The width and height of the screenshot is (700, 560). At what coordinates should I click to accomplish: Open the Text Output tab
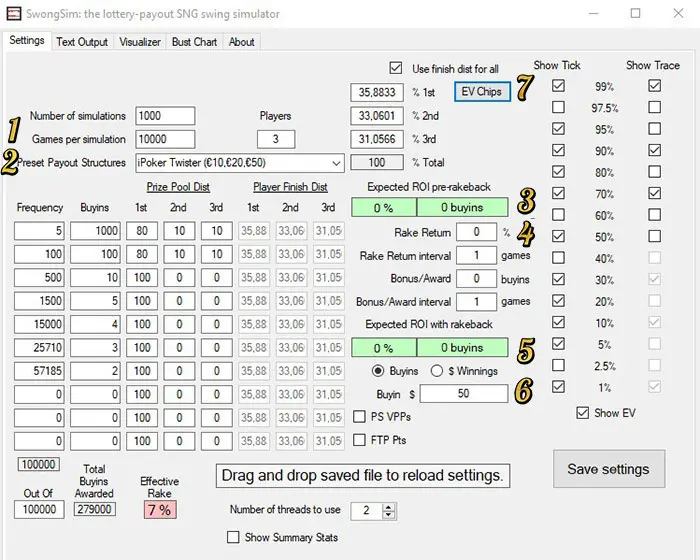coord(81,42)
